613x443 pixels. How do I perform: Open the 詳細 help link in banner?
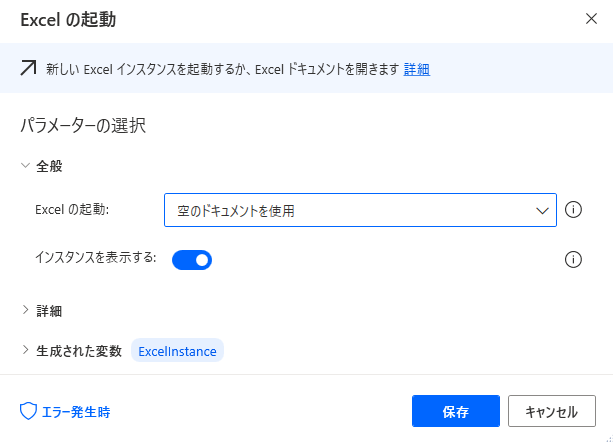pyautogui.click(x=417, y=69)
